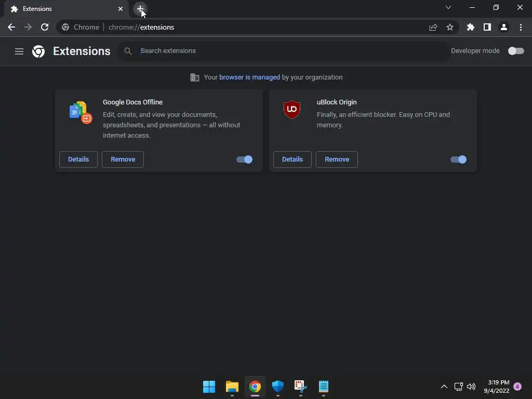Open Snipping Tool from taskbar

(301, 387)
